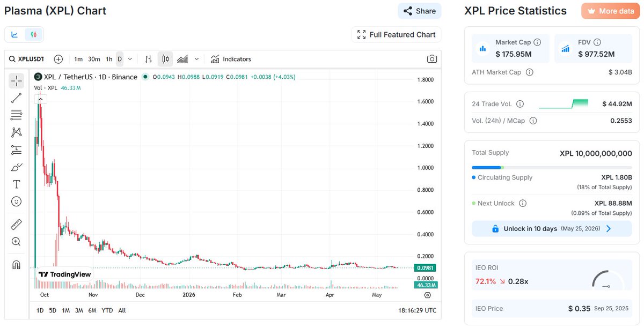644x328 pixels.
Task: Select the 3M time range
Action: point(79,310)
